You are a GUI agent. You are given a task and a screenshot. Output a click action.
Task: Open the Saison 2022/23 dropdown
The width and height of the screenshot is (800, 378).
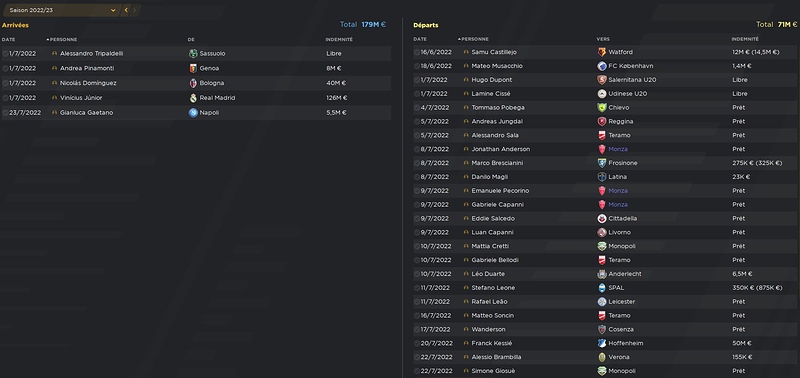61,10
